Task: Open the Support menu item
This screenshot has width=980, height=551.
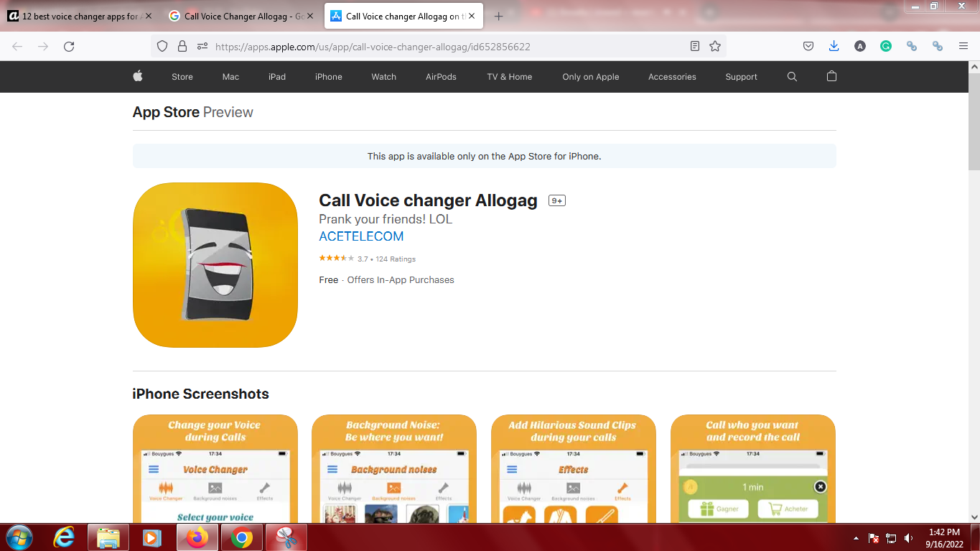Action: 741,77
